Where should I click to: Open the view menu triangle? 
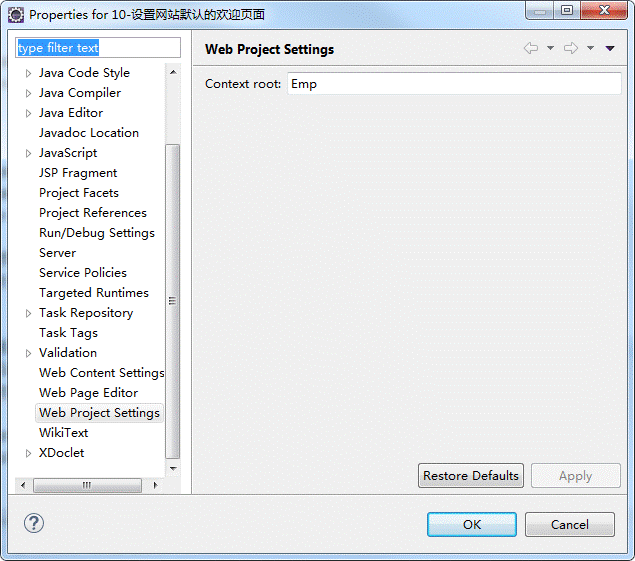(610, 48)
